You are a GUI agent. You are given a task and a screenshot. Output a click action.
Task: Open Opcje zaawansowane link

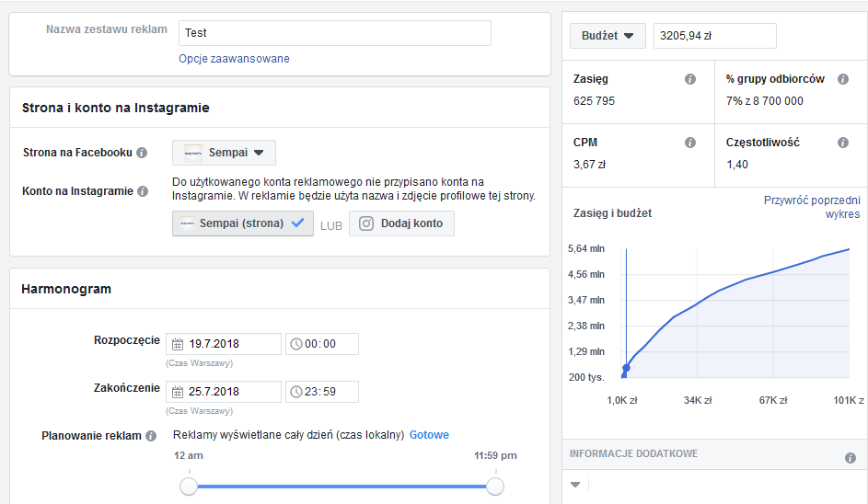(x=234, y=59)
